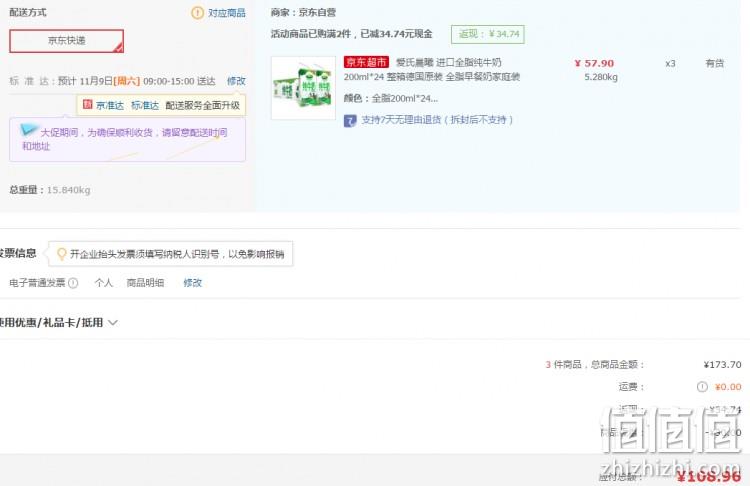Image resolution: width=750 pixels, height=486 pixels.
Task: Click the 总重量 15.840kg text
Action: click(50, 190)
